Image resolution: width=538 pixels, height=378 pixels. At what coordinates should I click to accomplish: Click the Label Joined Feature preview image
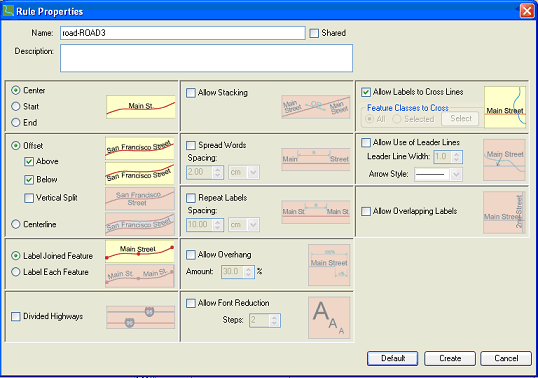(x=140, y=251)
